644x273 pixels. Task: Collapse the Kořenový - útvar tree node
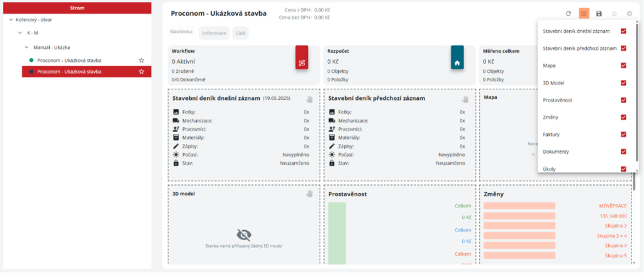[x=12, y=20]
